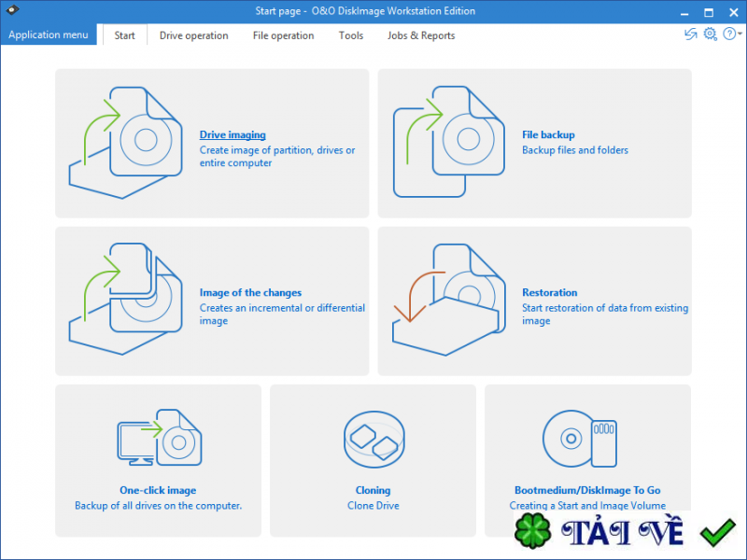The width and height of the screenshot is (747, 560).
Task: Minimize the DiskImage window
Action: pyautogui.click(x=684, y=12)
